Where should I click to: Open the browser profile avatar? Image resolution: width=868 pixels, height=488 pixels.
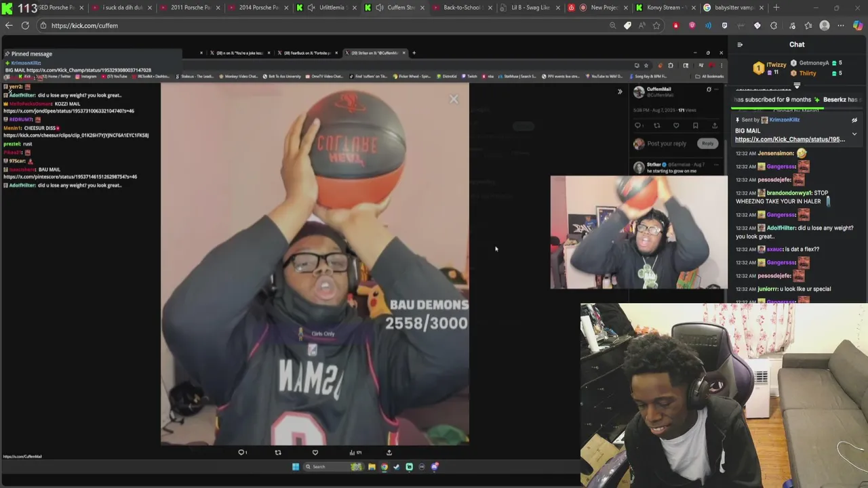[825, 26]
